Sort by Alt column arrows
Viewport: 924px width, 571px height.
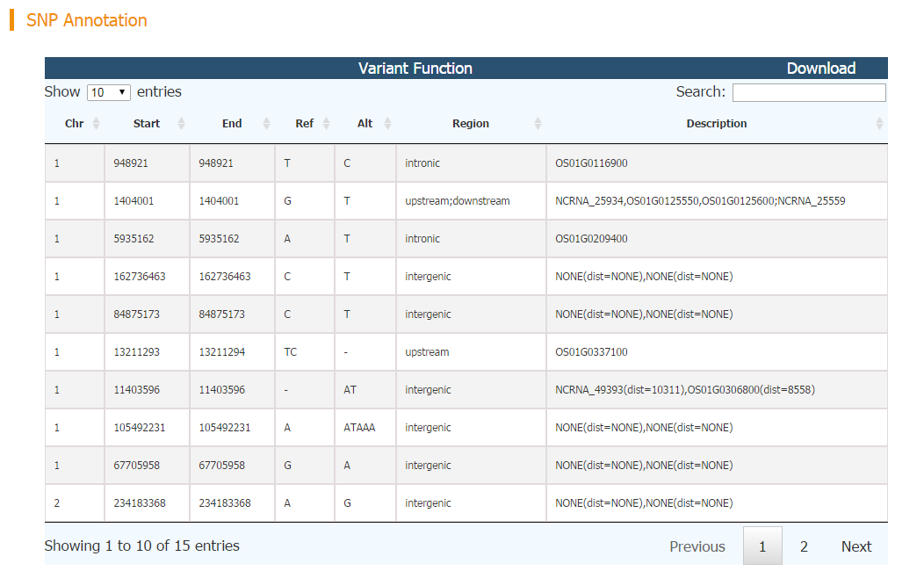pos(387,124)
